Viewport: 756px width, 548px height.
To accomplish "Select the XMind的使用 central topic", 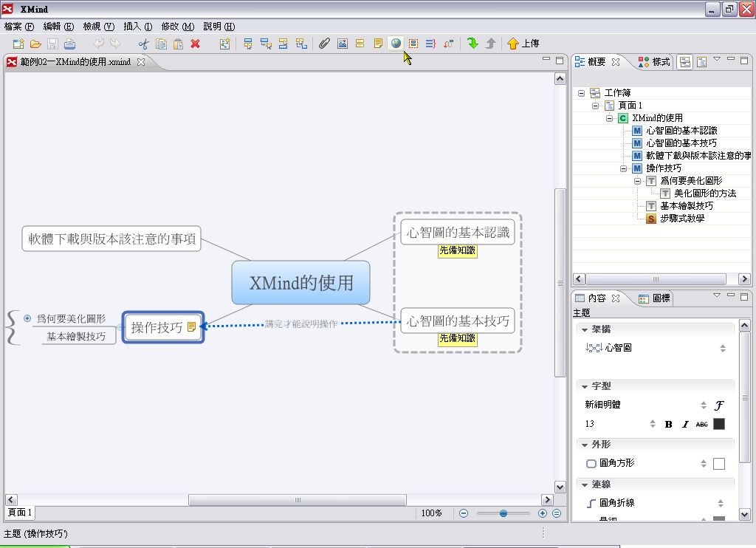I will (301, 283).
